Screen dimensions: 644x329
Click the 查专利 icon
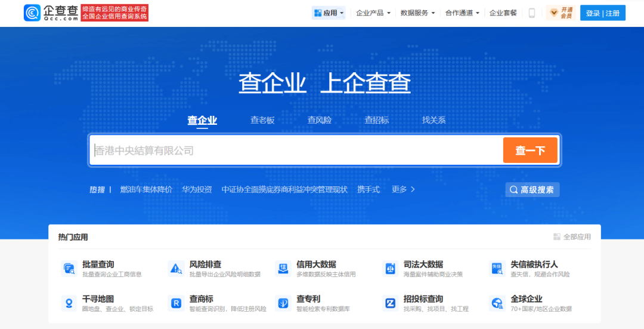point(283,303)
